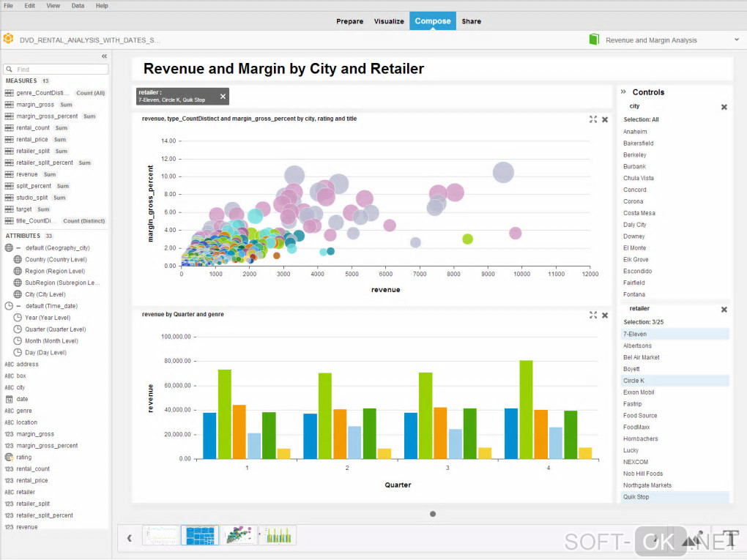Close the revenue by Quarter chart
The image size is (747, 560).
(605, 316)
